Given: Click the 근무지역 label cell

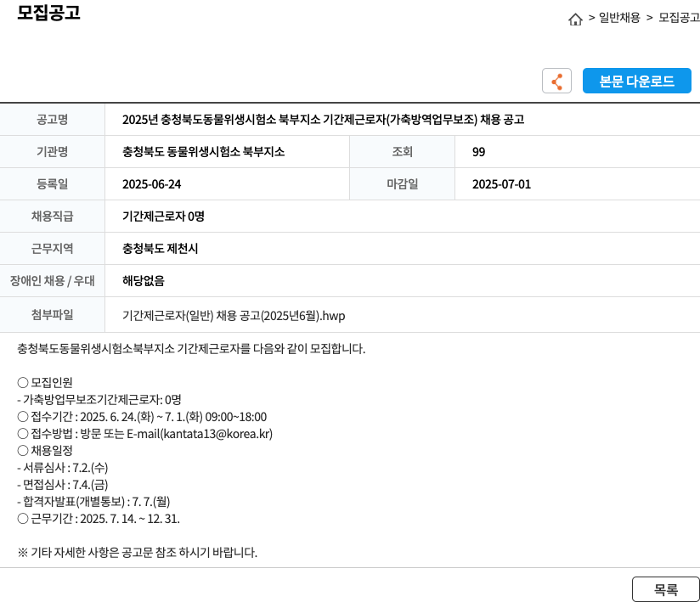Looking at the screenshot, I should pos(52,249).
